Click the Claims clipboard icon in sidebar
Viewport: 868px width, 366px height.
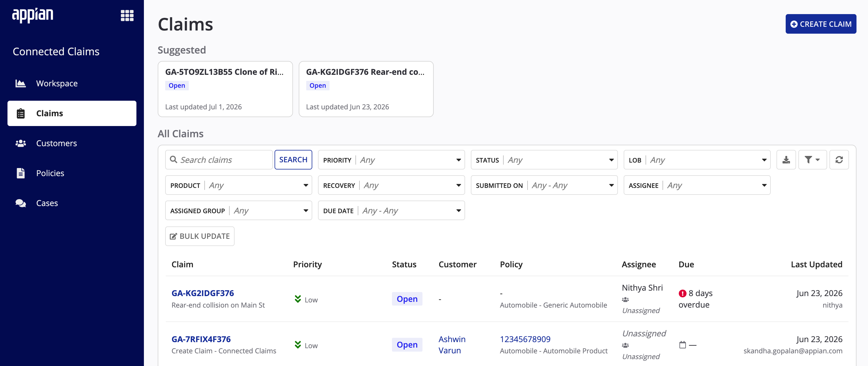coord(20,113)
